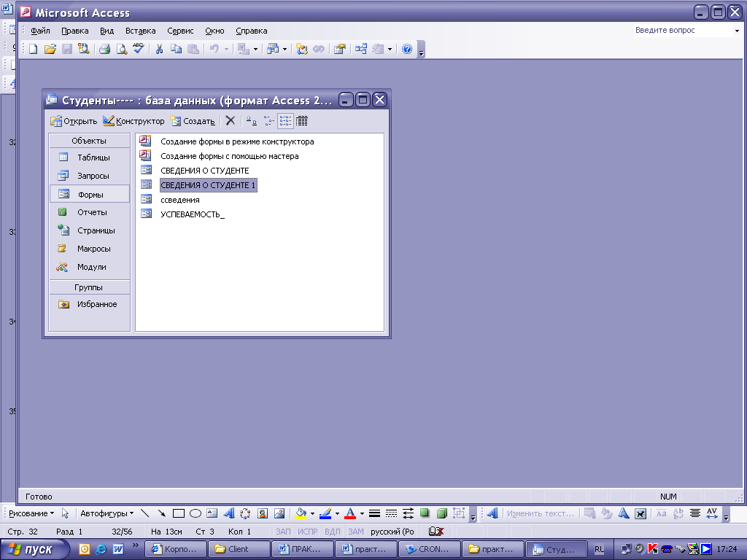The width and height of the screenshot is (747, 560).
Task: Click the Cut scissors icon
Action: pyautogui.click(x=159, y=49)
